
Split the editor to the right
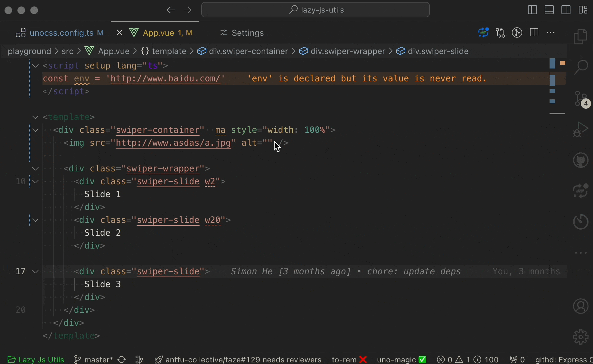coord(534,33)
